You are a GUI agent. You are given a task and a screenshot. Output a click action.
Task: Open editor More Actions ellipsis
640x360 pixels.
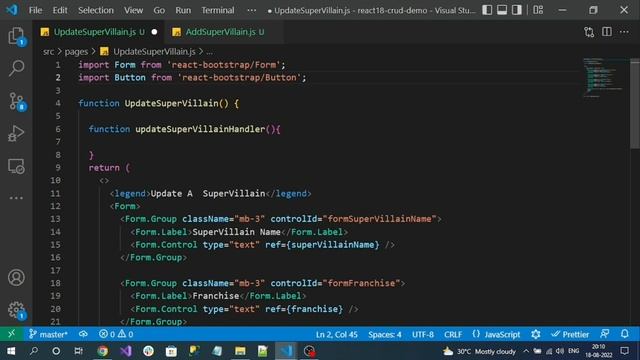(624, 32)
